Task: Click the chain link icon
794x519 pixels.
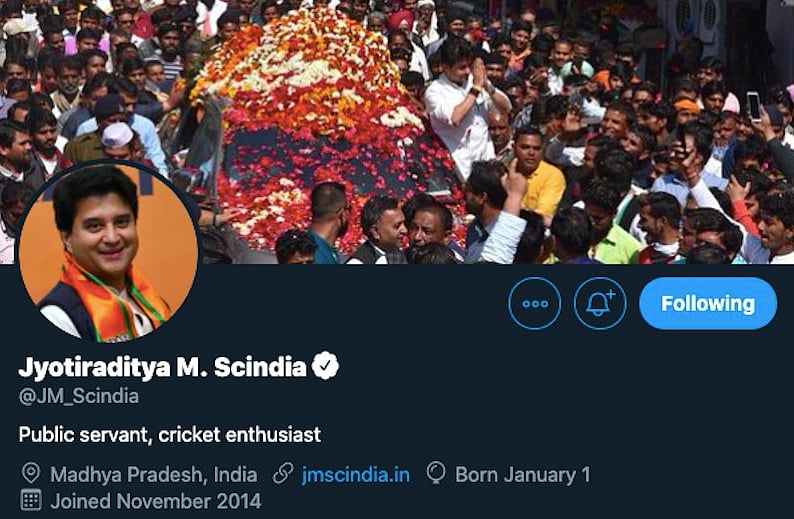Action: (284, 474)
